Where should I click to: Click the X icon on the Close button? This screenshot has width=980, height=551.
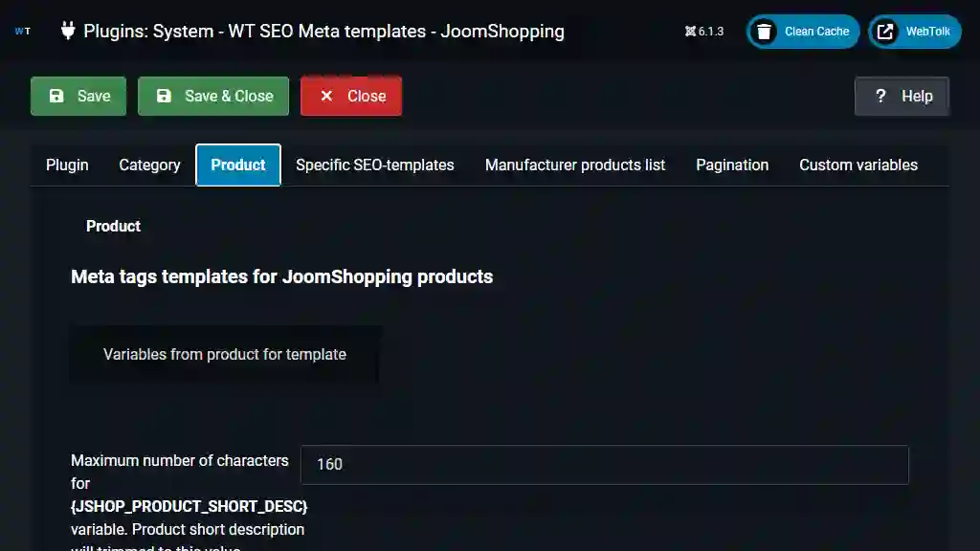pos(326,96)
